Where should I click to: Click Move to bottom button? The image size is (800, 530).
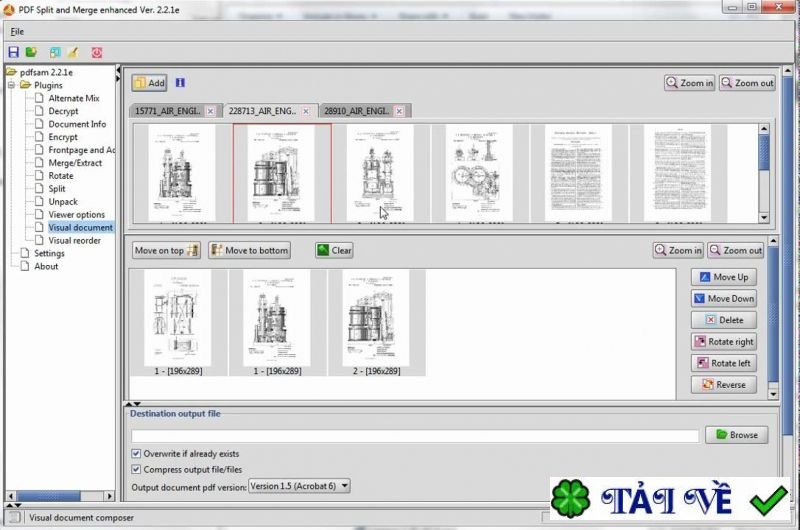pos(249,250)
